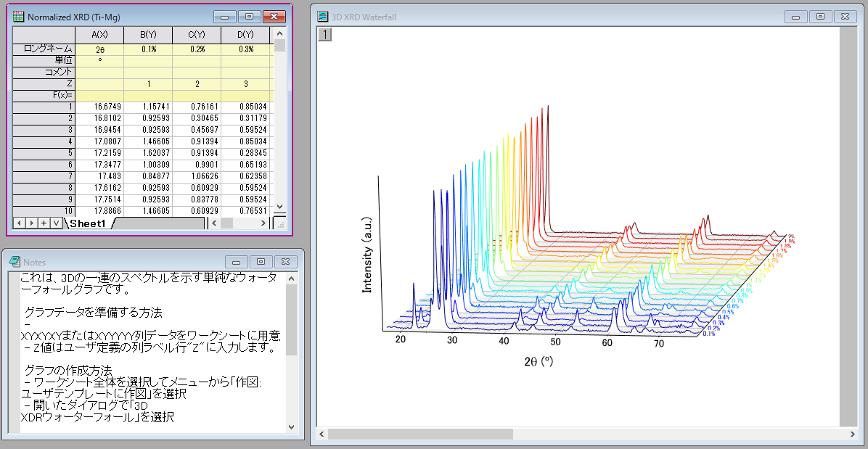This screenshot has height=449, width=868.
Task: Select the long name cell 0.2%
Action: pyautogui.click(x=197, y=49)
